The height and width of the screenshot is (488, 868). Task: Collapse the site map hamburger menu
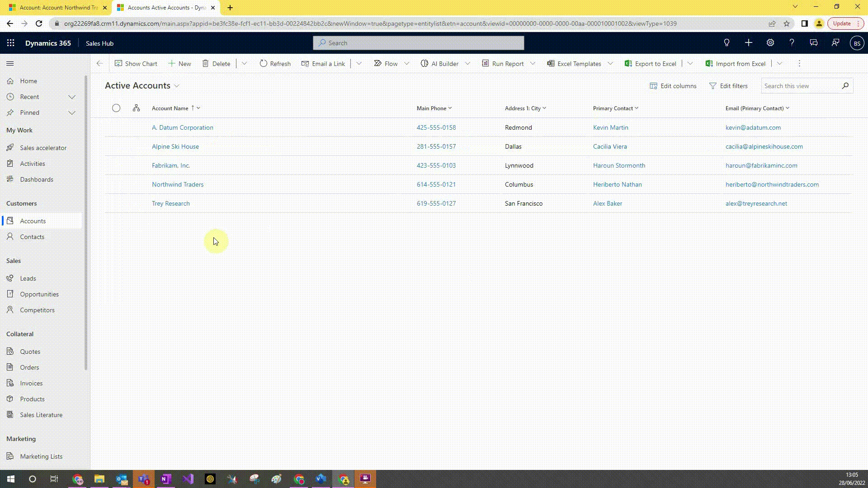tap(10, 64)
